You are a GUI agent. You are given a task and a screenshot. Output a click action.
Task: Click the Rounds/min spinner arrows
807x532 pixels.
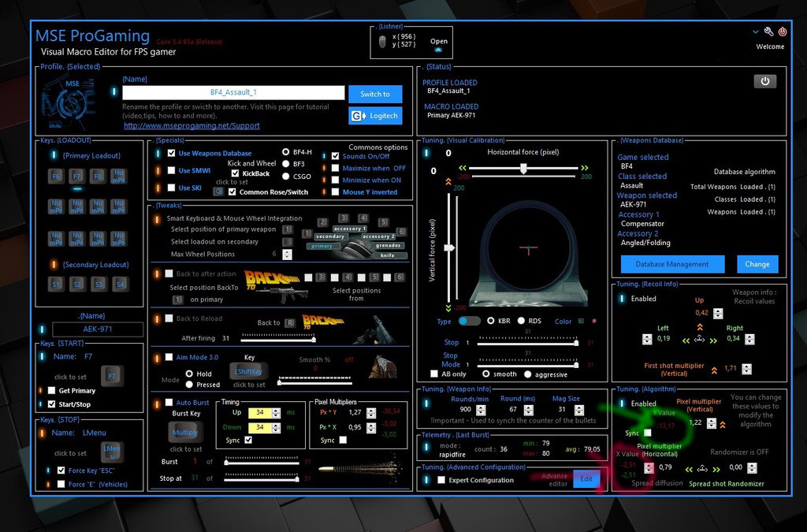[481, 410]
